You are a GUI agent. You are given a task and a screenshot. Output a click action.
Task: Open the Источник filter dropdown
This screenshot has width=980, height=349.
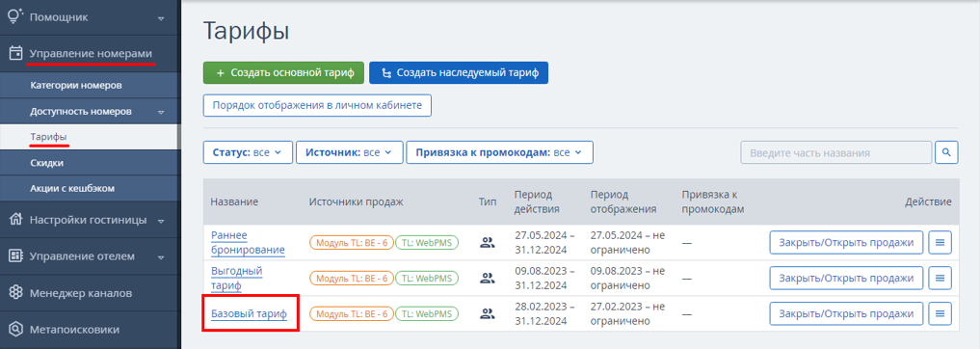tap(348, 152)
